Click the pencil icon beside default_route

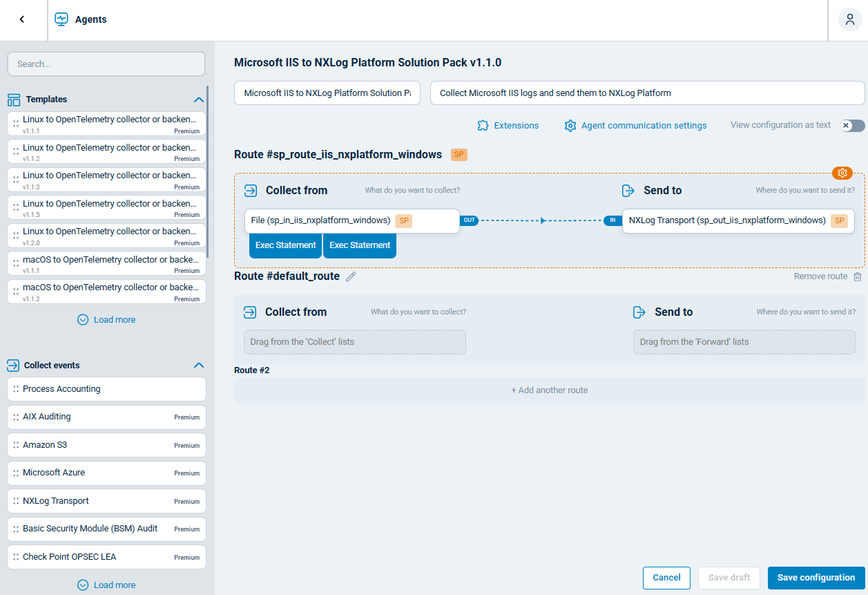[x=351, y=276]
